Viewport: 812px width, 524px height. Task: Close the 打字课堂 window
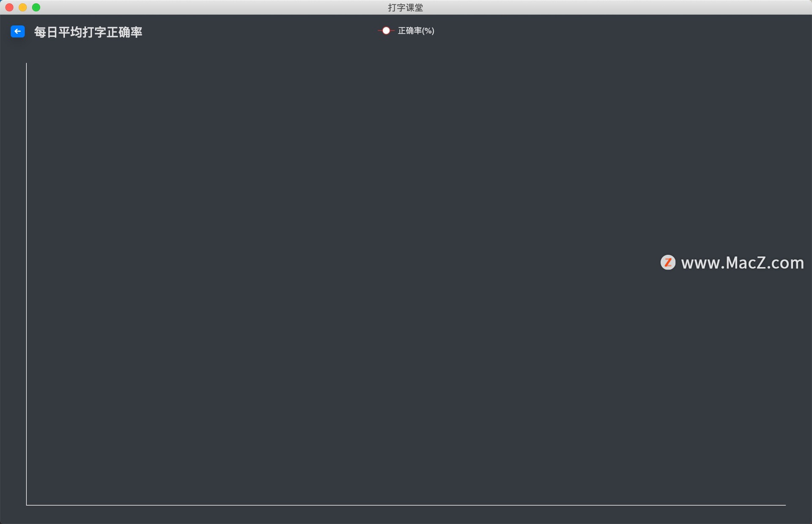tap(9, 7)
